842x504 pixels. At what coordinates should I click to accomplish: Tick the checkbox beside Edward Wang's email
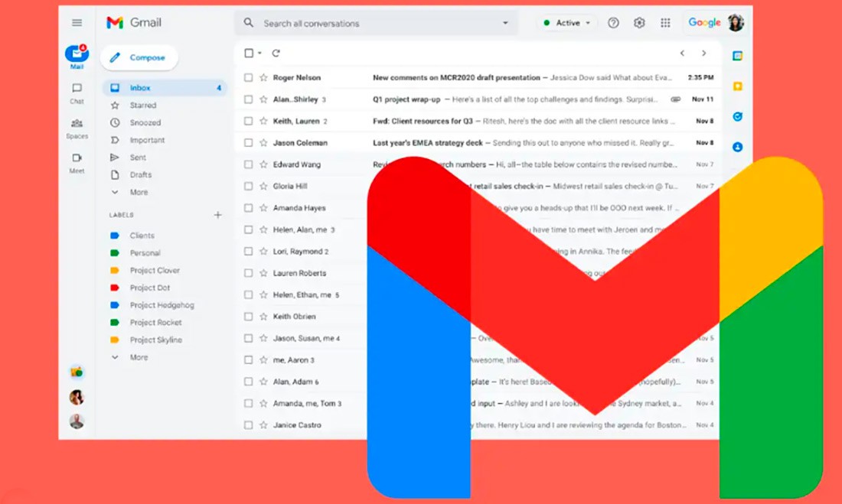click(x=248, y=164)
